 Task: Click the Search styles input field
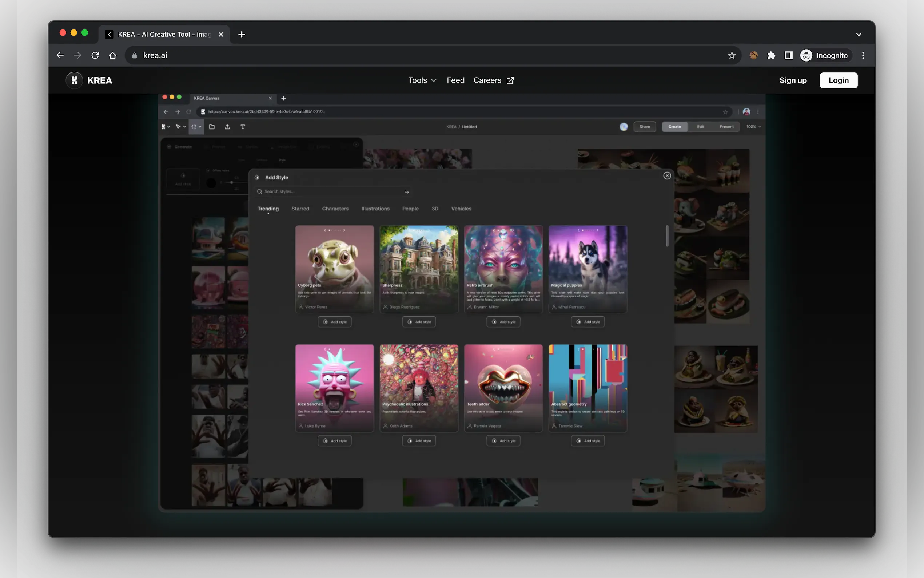click(x=333, y=191)
